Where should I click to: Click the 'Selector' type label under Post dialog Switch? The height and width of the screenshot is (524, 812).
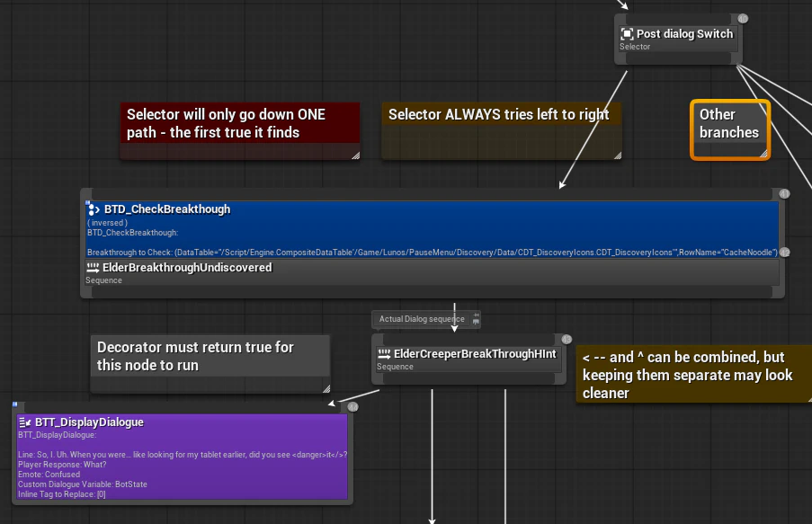(635, 47)
